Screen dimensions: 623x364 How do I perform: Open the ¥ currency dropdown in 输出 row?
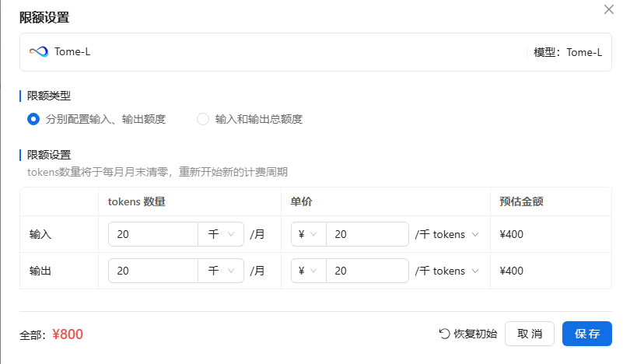point(308,271)
